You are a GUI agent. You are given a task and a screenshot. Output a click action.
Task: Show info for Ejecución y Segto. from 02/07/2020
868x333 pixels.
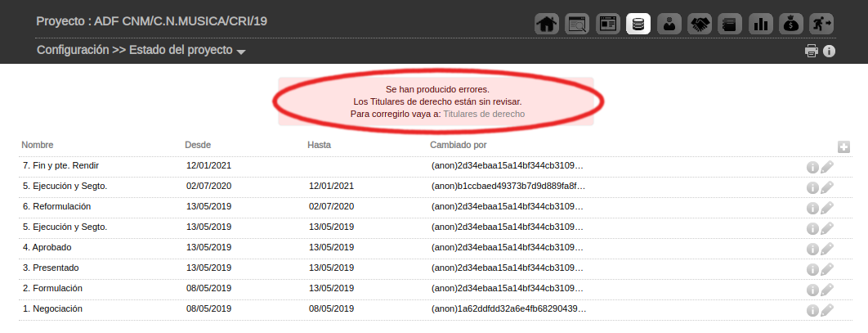(x=812, y=188)
